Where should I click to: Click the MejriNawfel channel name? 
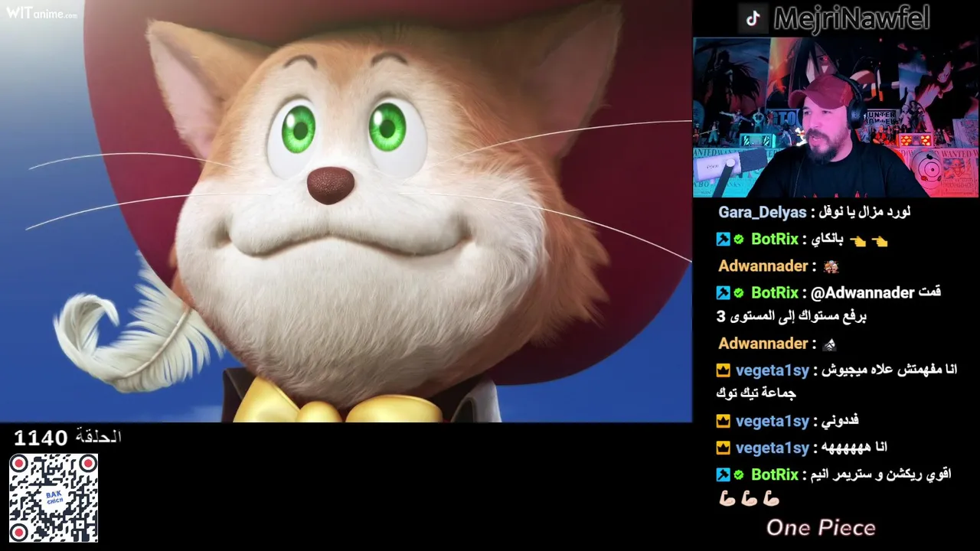point(851,18)
